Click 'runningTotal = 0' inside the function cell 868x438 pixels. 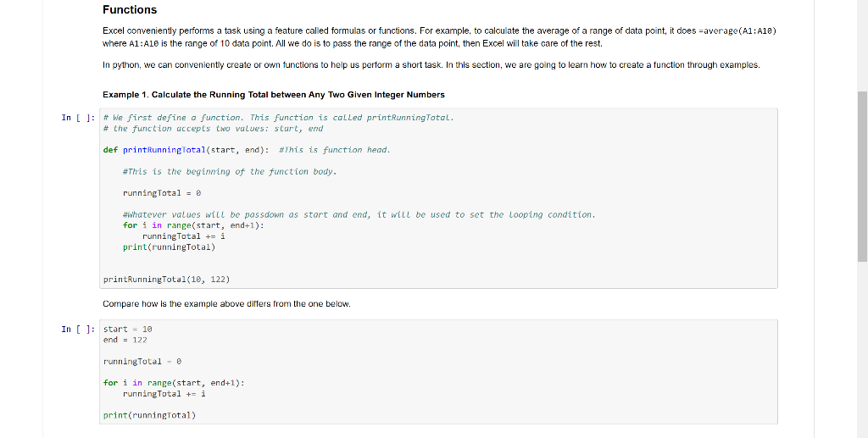pos(162,193)
